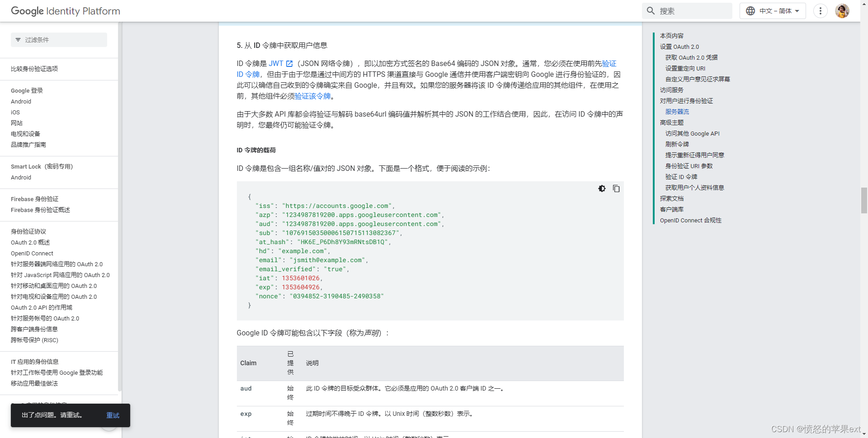Jump to 'OpenID Connect 合规性' section
Image resolution: width=868 pixels, height=438 pixels.
click(x=690, y=221)
